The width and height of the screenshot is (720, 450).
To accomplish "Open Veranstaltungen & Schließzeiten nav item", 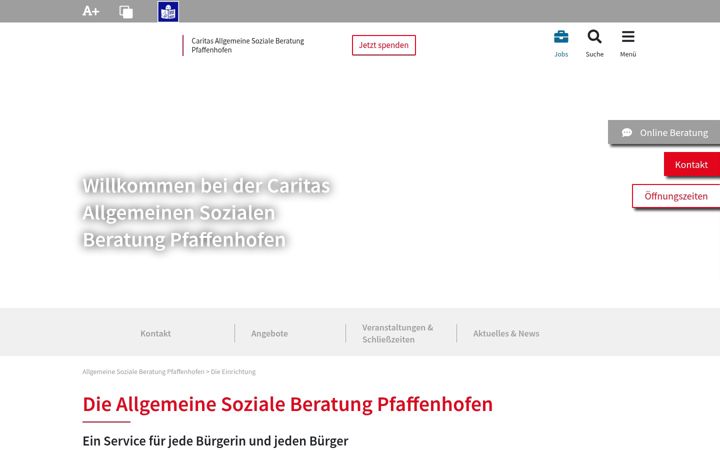I will coord(398,333).
